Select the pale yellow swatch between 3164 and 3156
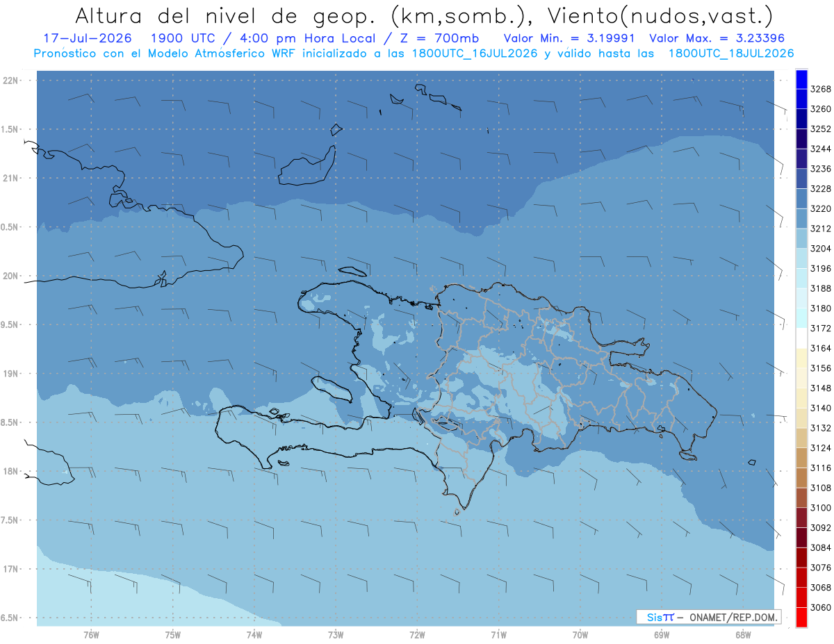Screen dimensions: 834x644 [x=801, y=358]
